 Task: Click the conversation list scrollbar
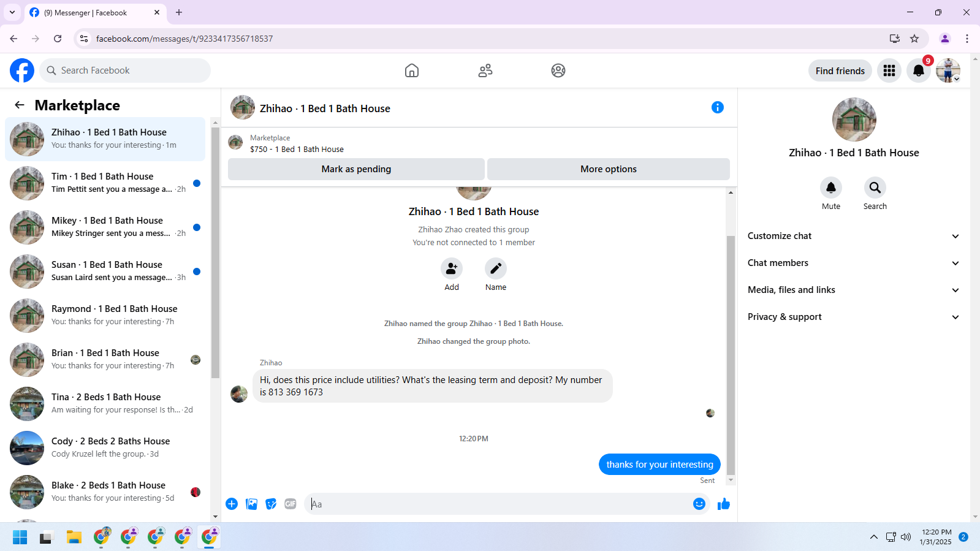[x=215, y=253]
